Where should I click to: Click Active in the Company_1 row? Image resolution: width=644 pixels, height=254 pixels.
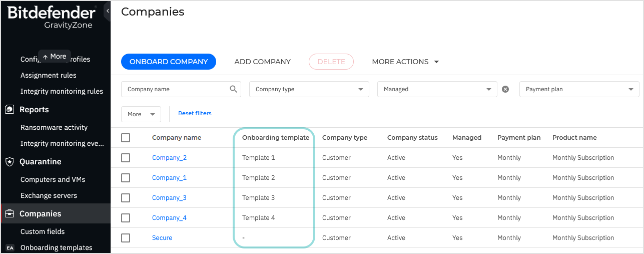pyautogui.click(x=396, y=177)
